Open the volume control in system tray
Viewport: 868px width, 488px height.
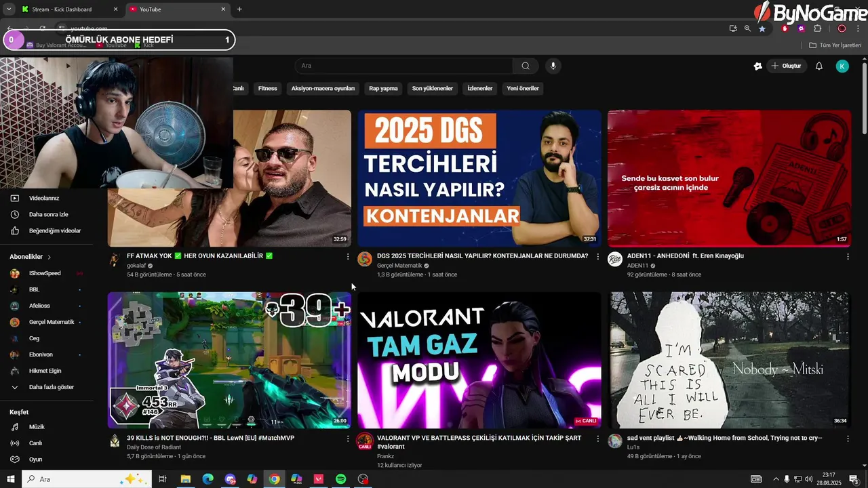tap(809, 479)
